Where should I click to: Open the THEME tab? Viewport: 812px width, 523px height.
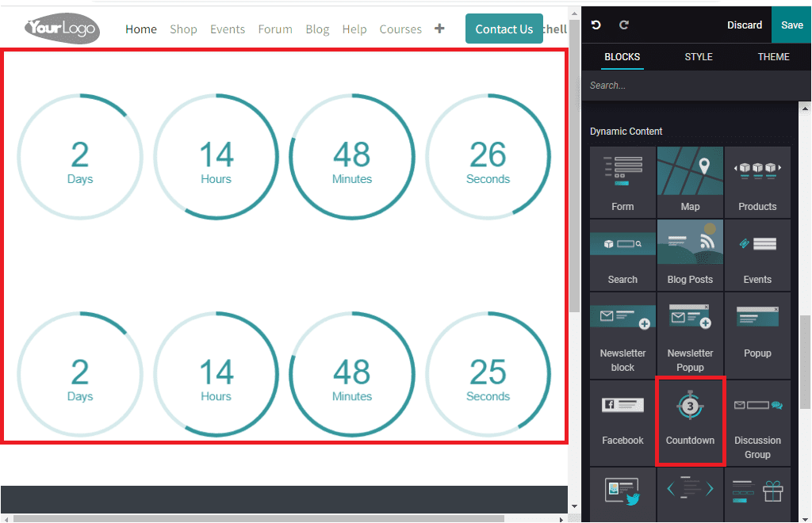[x=773, y=56]
